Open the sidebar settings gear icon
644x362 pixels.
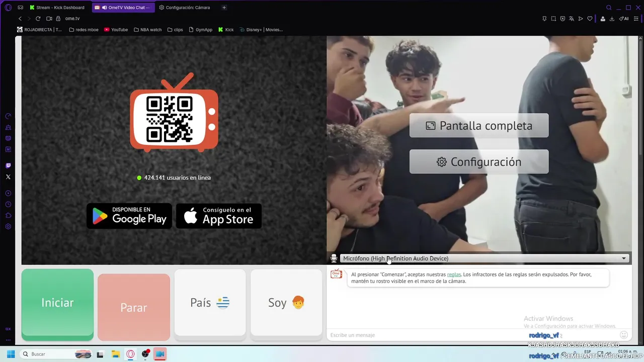tap(8, 226)
